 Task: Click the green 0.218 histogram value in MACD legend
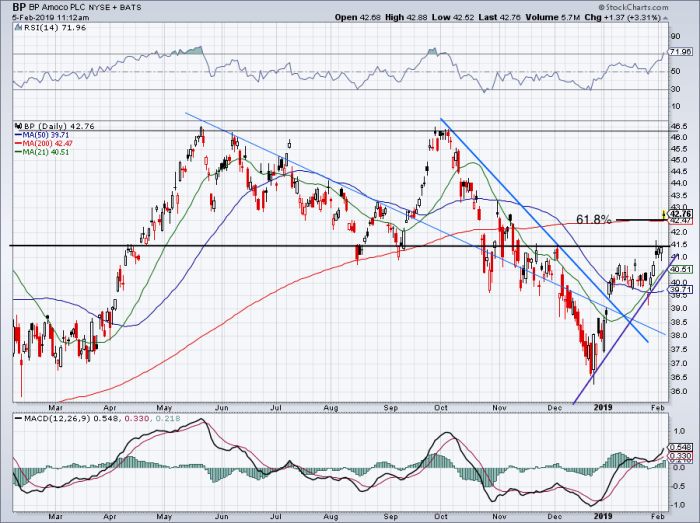point(168,419)
